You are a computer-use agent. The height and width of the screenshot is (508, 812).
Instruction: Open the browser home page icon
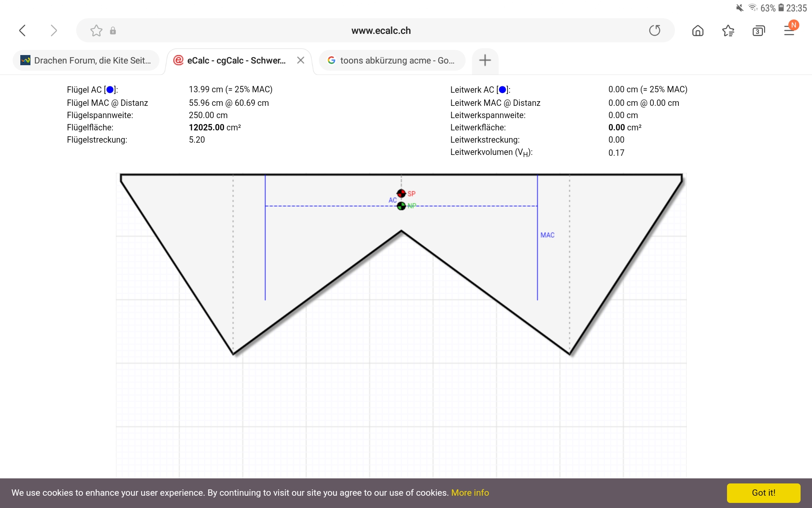[698, 30]
